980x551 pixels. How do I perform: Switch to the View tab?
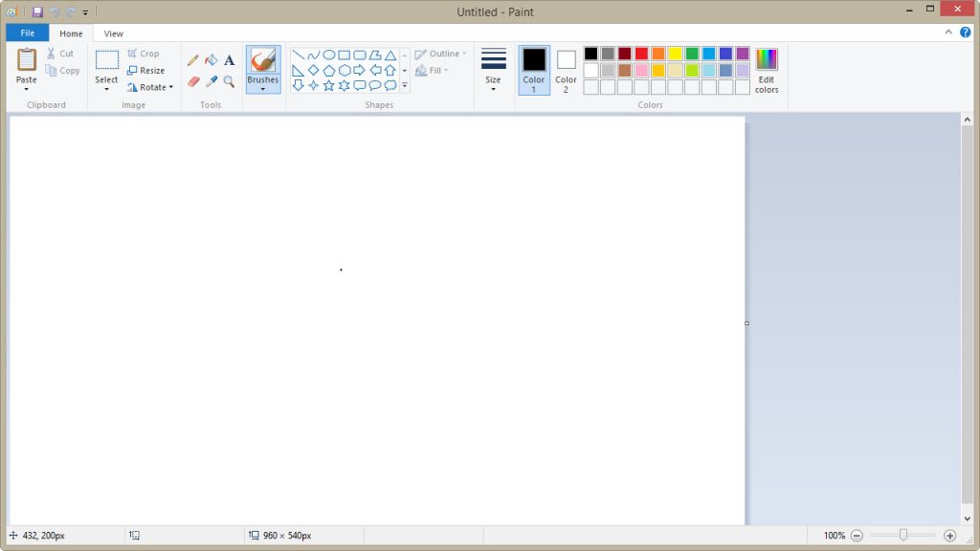(113, 33)
